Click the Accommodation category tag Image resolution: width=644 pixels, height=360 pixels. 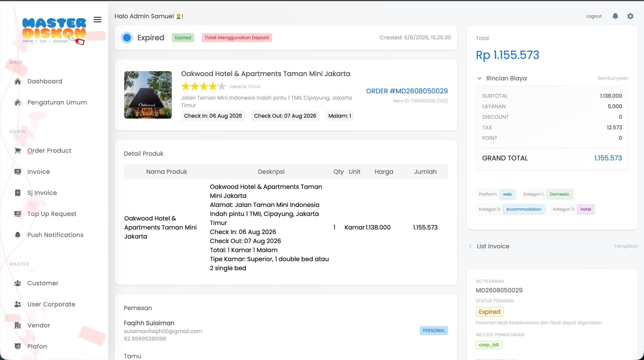(x=524, y=209)
